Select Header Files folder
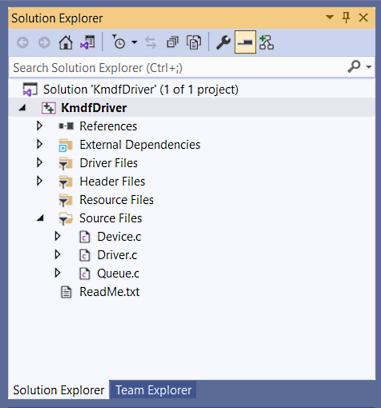The height and width of the screenshot is (408, 381). 112,182
